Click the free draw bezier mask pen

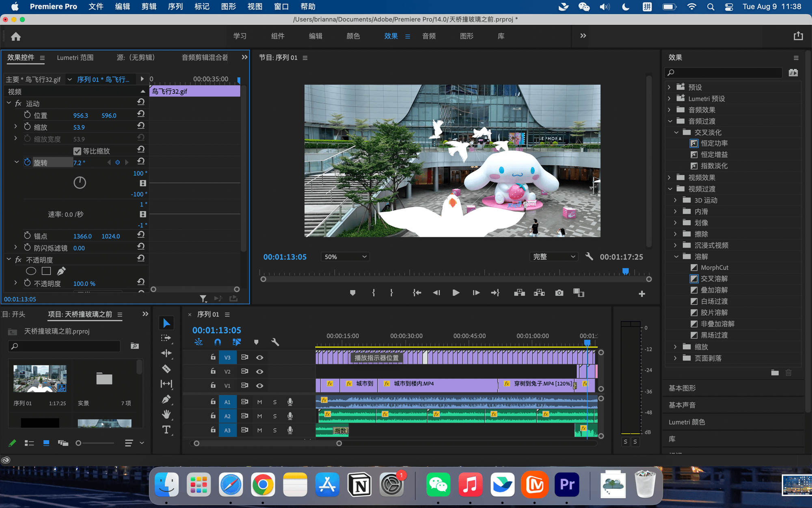click(x=61, y=271)
